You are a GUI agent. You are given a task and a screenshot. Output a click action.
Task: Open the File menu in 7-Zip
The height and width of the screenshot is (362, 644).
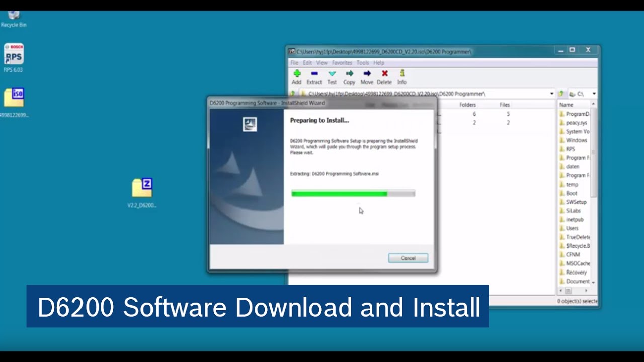tap(294, 63)
